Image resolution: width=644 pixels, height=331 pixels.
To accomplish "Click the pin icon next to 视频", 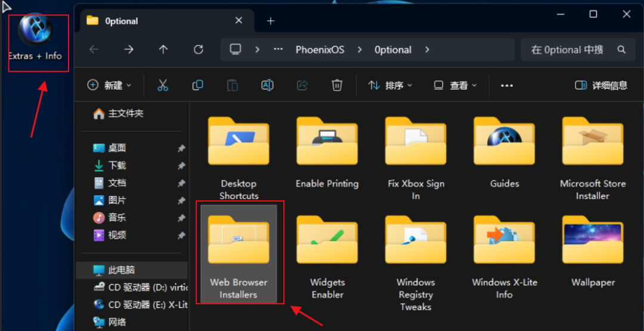I will pyautogui.click(x=181, y=236).
